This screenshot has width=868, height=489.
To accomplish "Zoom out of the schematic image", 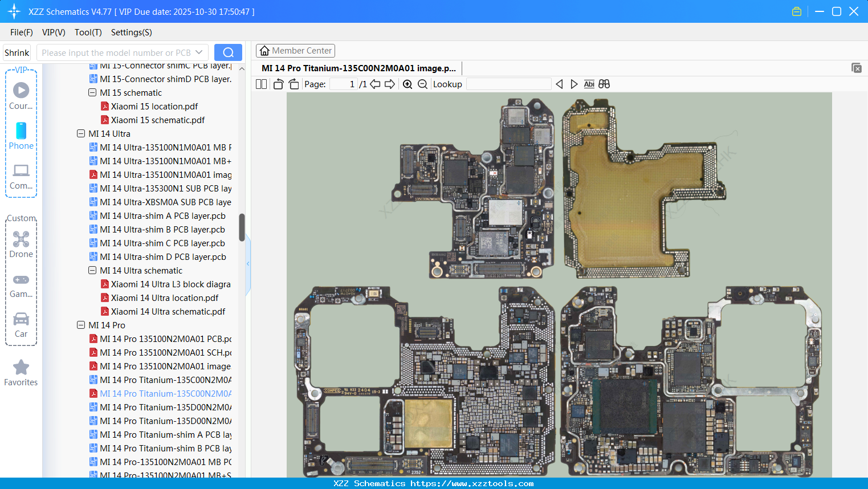I will tap(422, 84).
